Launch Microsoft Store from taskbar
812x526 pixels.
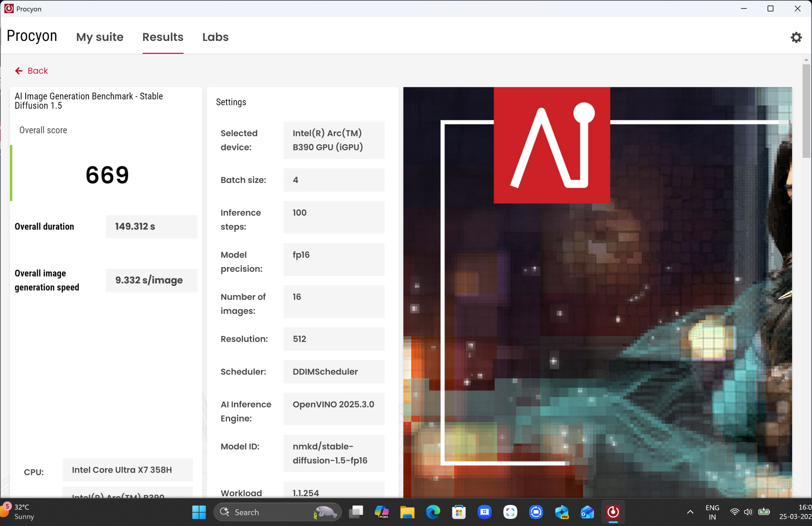click(x=459, y=512)
